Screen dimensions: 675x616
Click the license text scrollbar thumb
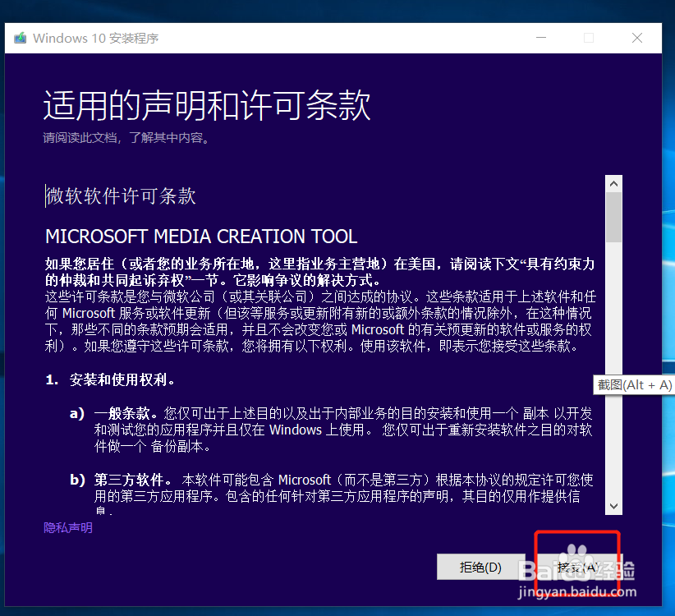tap(614, 218)
